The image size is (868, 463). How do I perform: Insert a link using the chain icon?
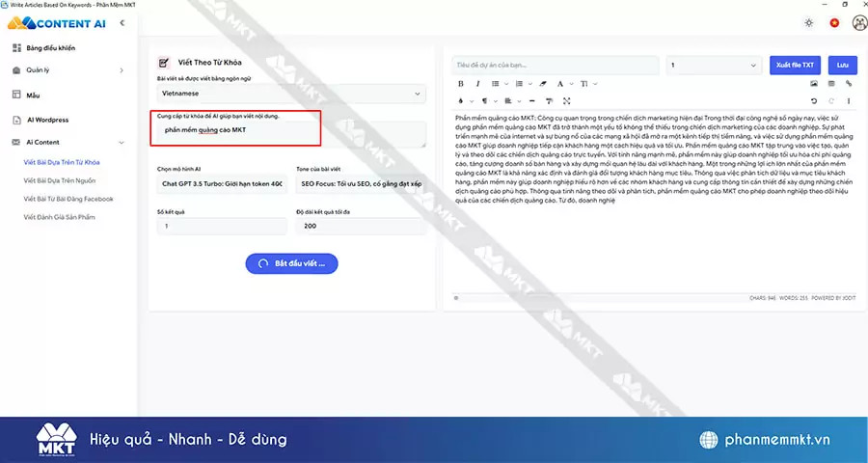click(848, 84)
